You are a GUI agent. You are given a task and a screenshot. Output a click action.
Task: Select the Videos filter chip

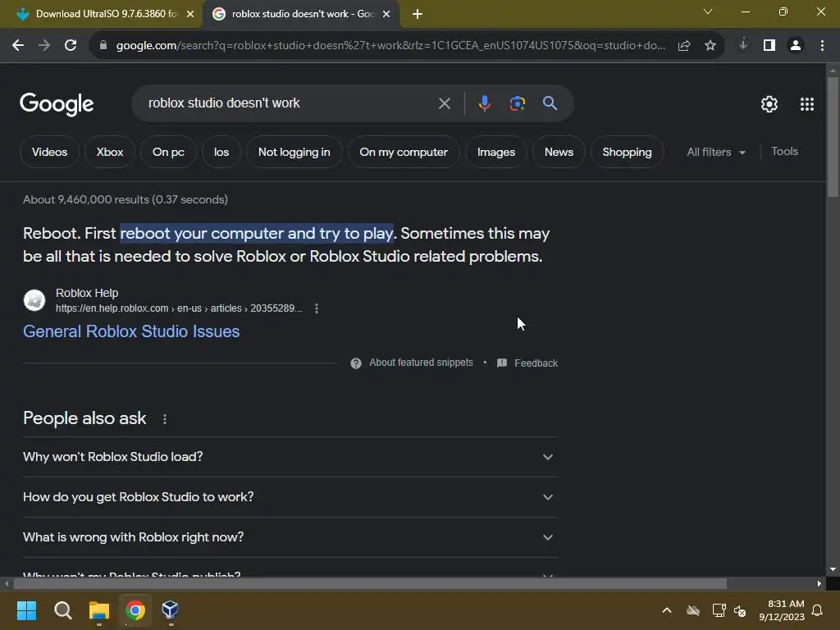(49, 152)
